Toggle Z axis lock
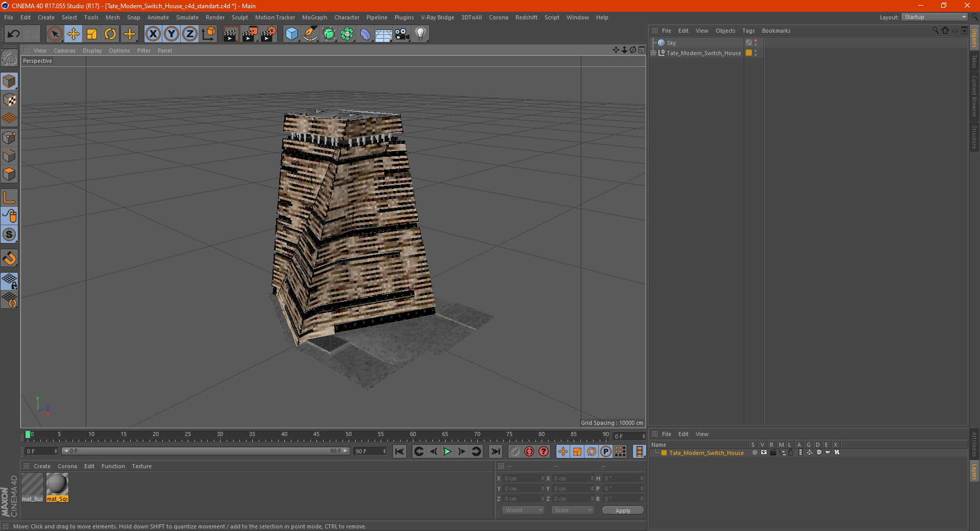 point(190,34)
